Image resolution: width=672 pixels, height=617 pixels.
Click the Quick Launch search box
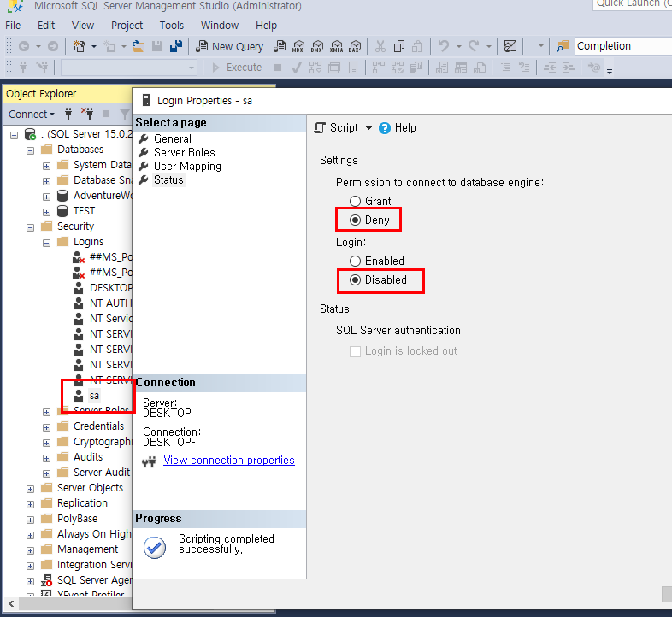tap(634, 4)
